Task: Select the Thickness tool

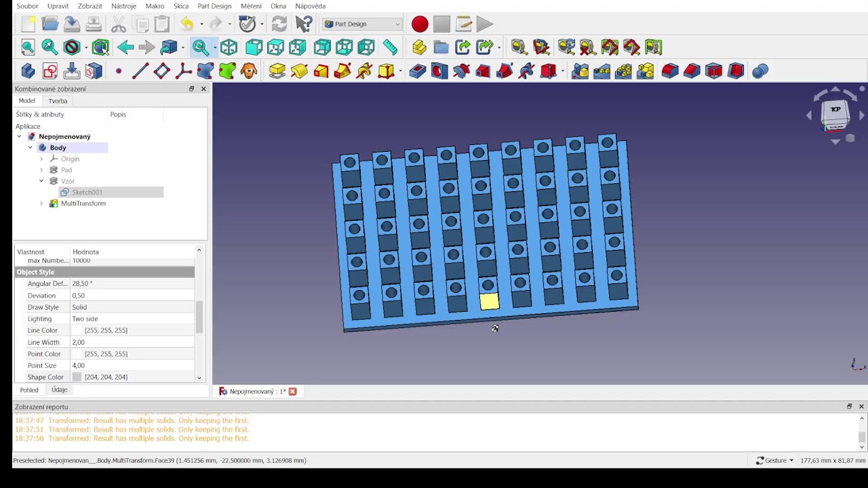Action: (x=736, y=71)
